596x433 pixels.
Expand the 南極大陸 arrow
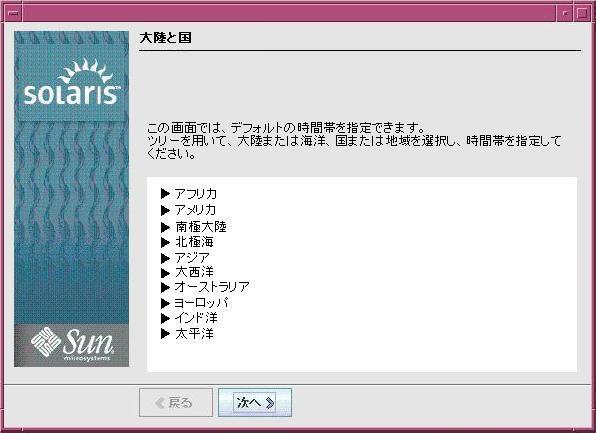[x=165, y=227]
